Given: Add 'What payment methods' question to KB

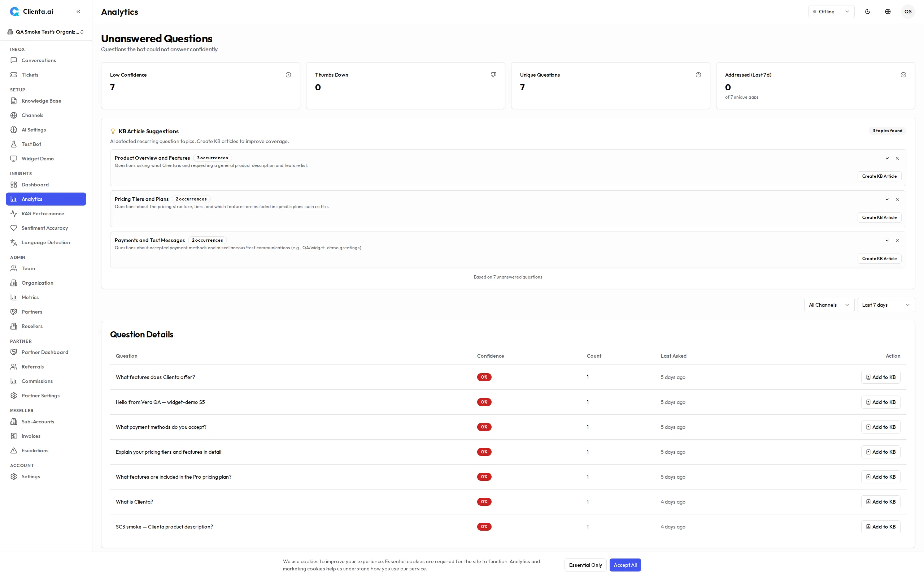Looking at the screenshot, I should click(x=880, y=427).
